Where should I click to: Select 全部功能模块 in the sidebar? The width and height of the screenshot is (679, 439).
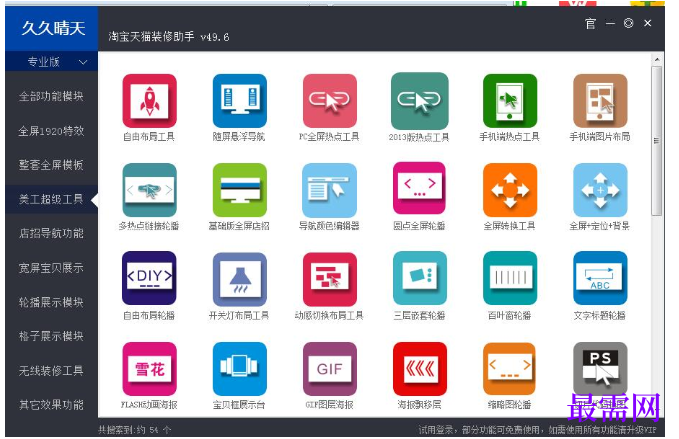coord(51,96)
